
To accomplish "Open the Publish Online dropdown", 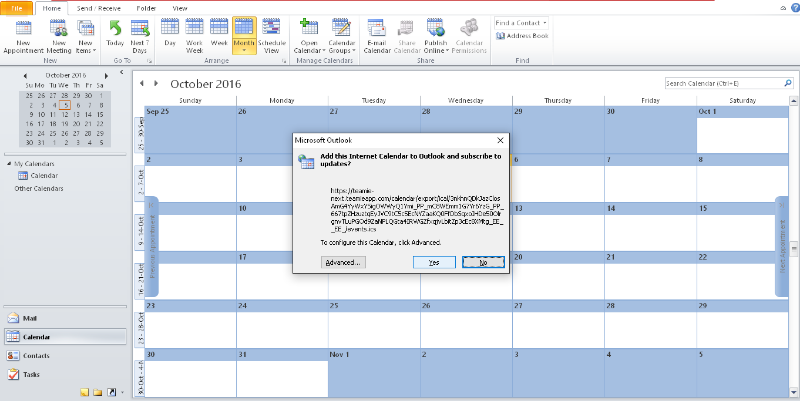I will (436, 36).
